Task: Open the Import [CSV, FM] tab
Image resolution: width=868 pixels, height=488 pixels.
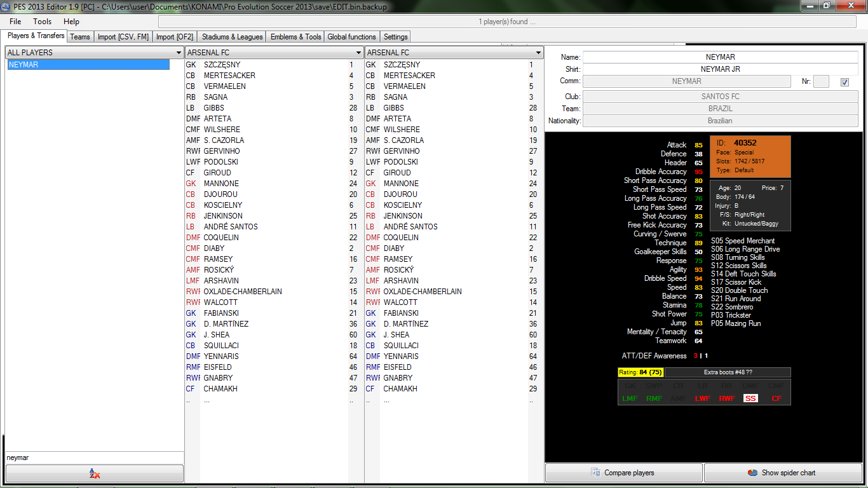Action: [x=123, y=37]
